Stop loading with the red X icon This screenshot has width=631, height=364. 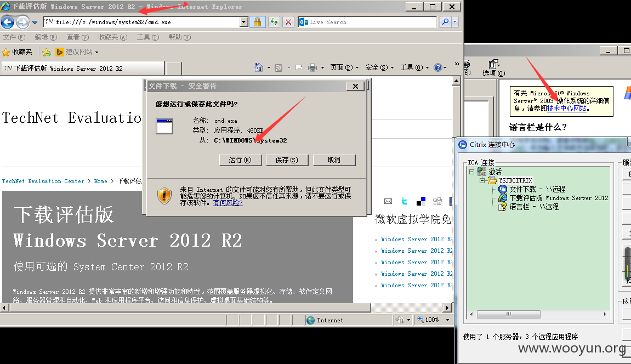coord(288,22)
